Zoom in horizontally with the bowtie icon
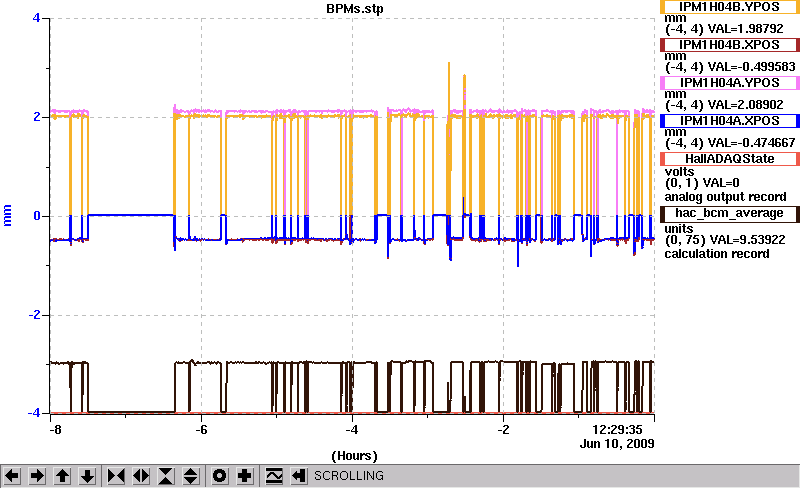The height and width of the screenshot is (488, 800). [x=116, y=476]
